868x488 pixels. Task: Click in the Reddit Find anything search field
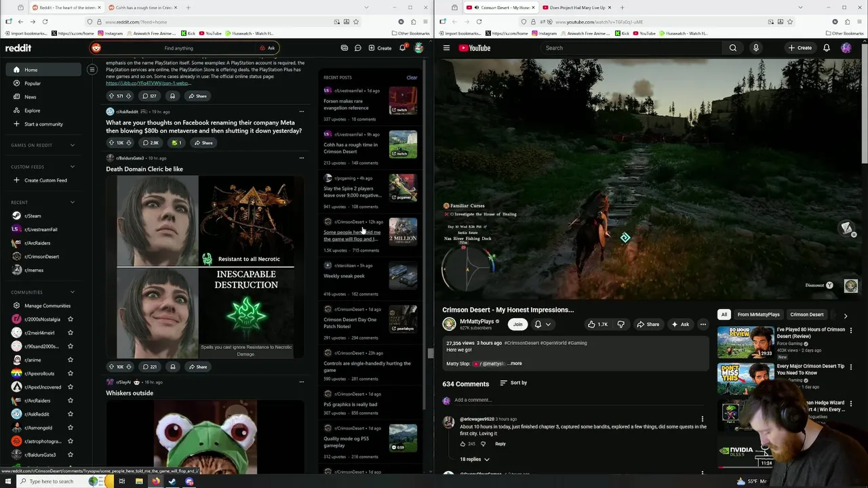tap(184, 48)
